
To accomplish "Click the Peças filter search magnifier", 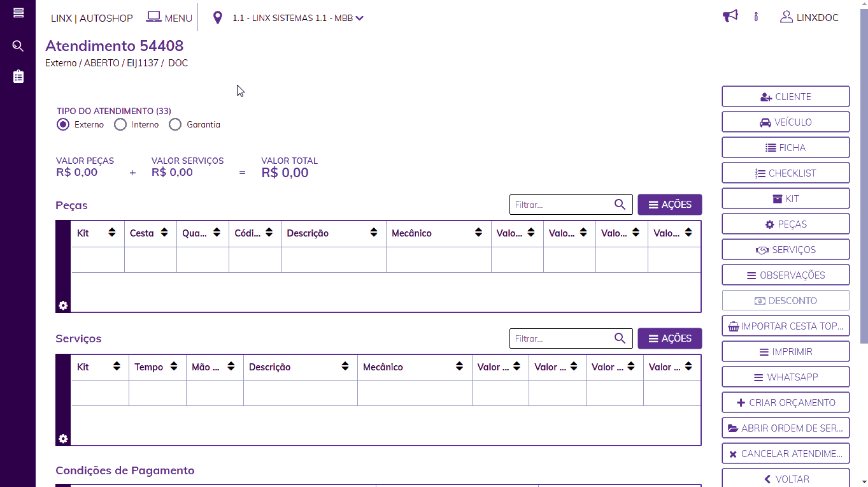I will [620, 205].
